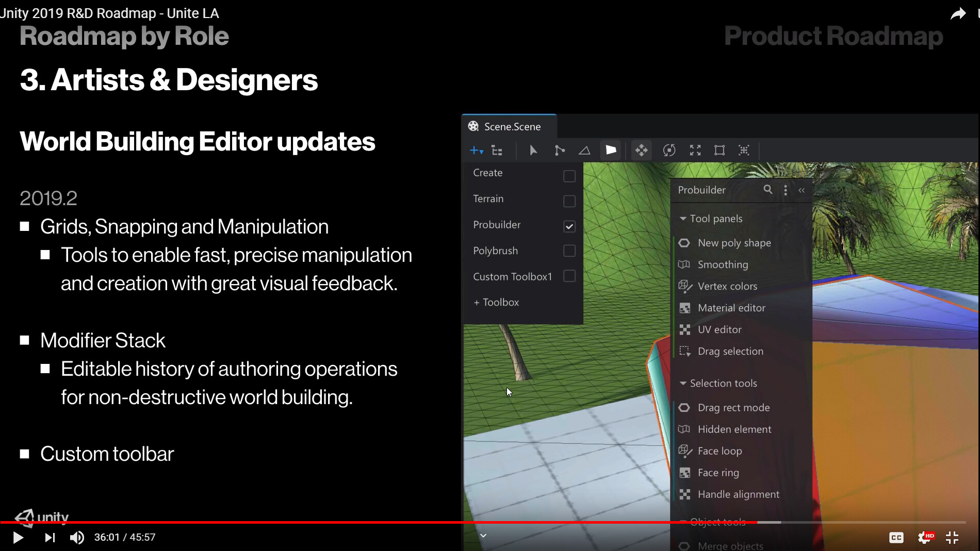Image resolution: width=980 pixels, height=551 pixels.
Task: Enable the Polybrush toolbox checkbox
Action: coord(569,251)
